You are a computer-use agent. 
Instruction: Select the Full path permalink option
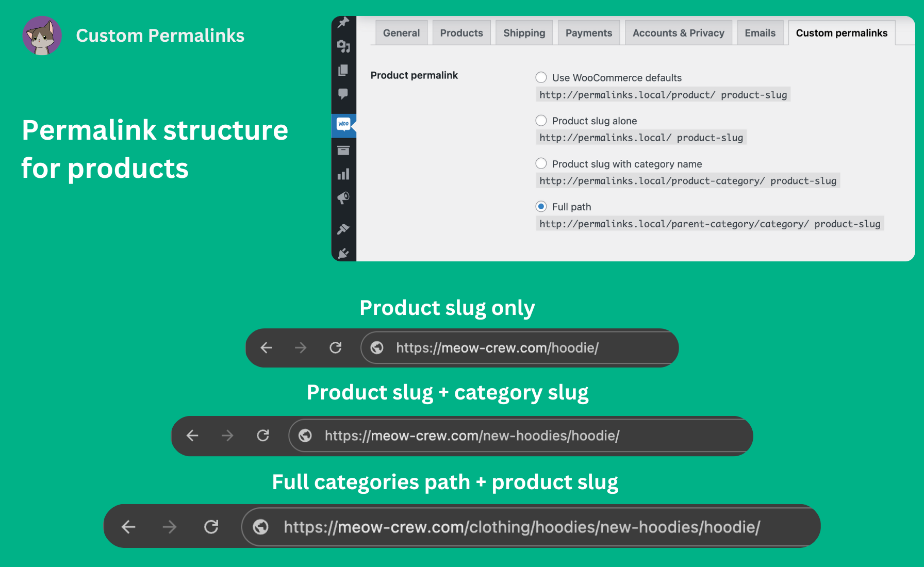541,206
